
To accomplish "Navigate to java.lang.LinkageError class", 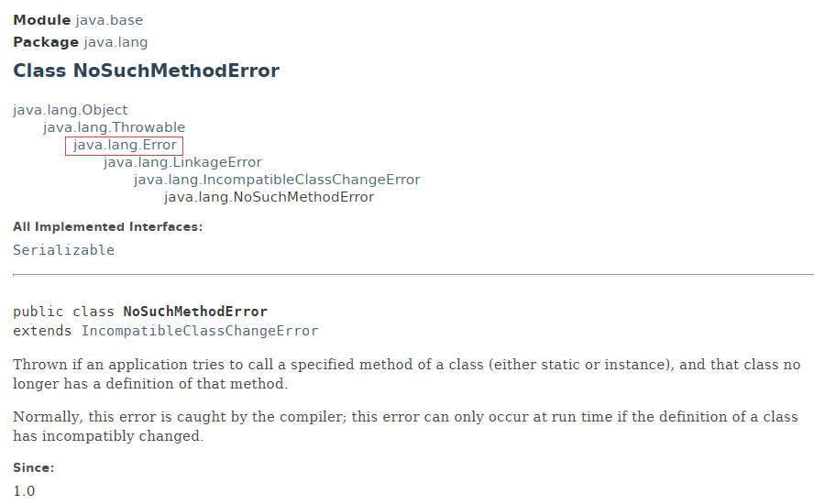I will tap(182, 162).
